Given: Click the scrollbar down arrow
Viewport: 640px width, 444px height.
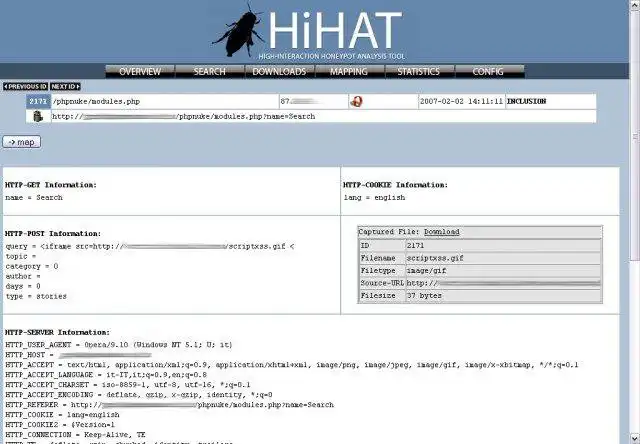Looking at the screenshot, I should tap(635, 439).
